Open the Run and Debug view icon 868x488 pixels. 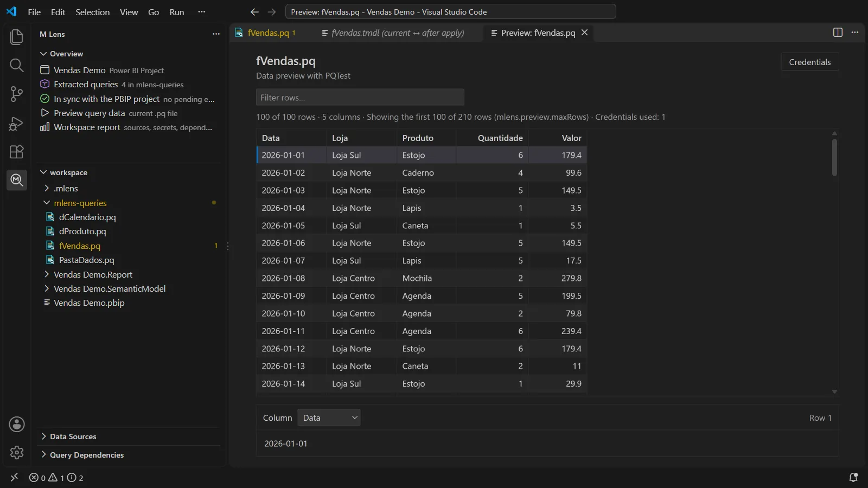pos(17,124)
